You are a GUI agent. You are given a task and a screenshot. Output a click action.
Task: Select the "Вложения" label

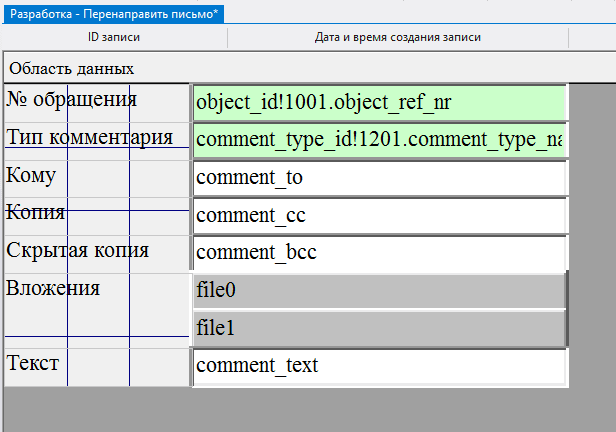[54, 289]
